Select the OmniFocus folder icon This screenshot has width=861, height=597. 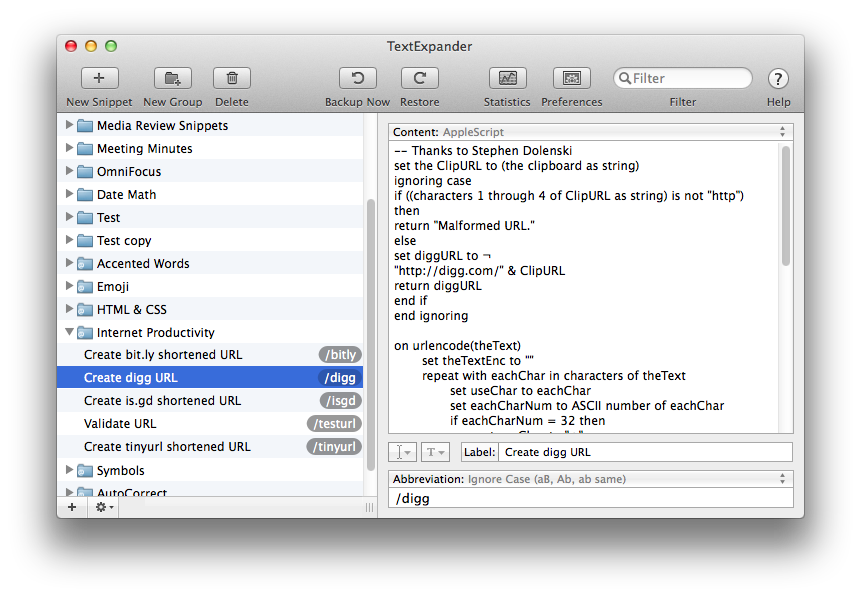(85, 172)
